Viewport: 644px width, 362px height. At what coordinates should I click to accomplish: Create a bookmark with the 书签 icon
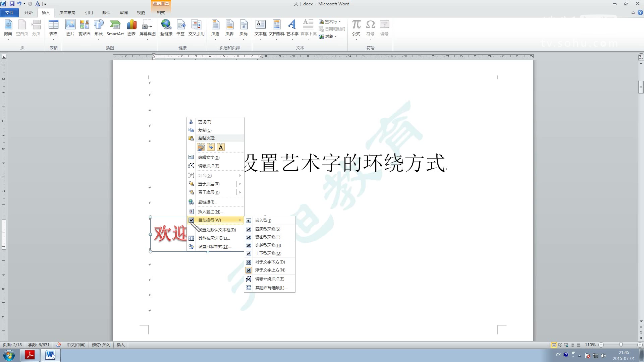click(x=181, y=27)
